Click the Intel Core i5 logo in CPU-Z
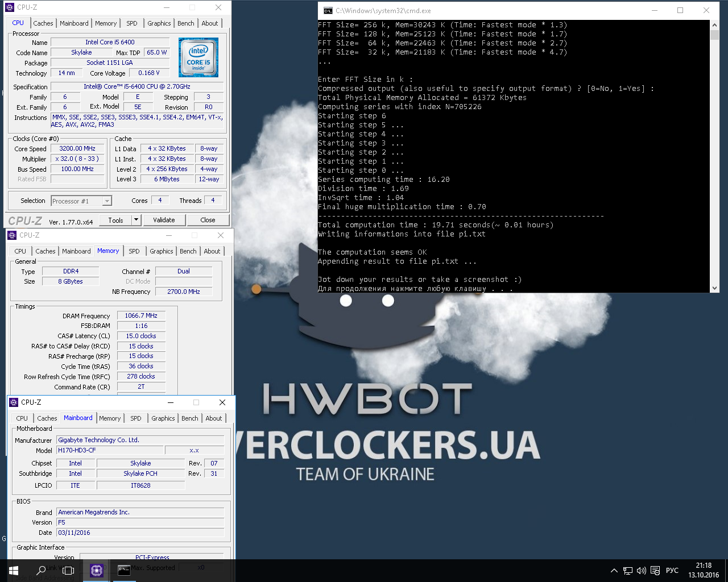The image size is (728, 582). pyautogui.click(x=198, y=57)
